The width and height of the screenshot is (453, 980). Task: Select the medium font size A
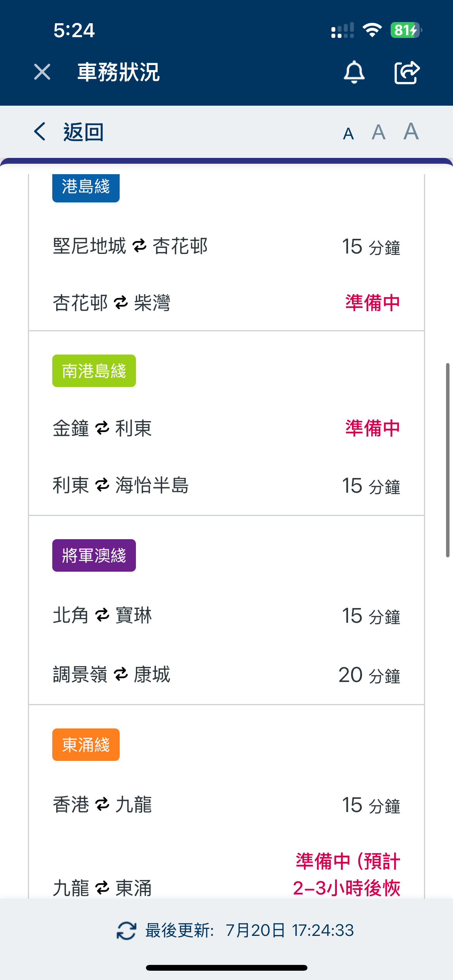pos(378,132)
